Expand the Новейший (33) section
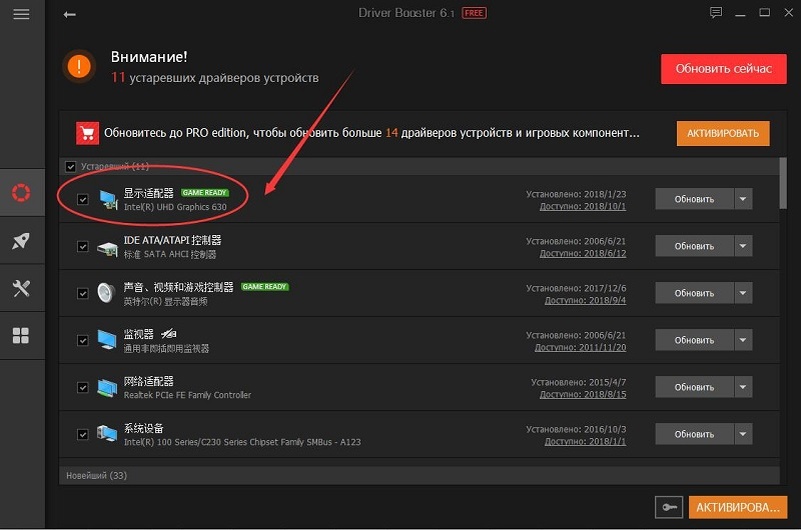 [419, 475]
